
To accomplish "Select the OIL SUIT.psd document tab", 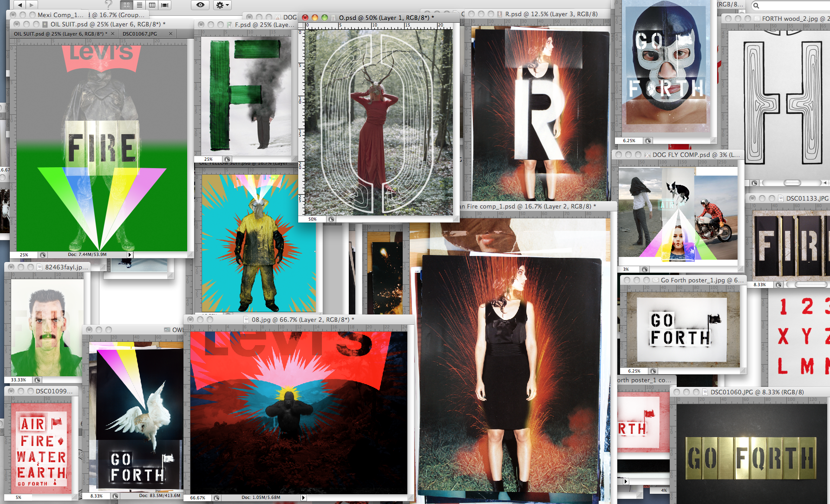I will click(x=63, y=34).
